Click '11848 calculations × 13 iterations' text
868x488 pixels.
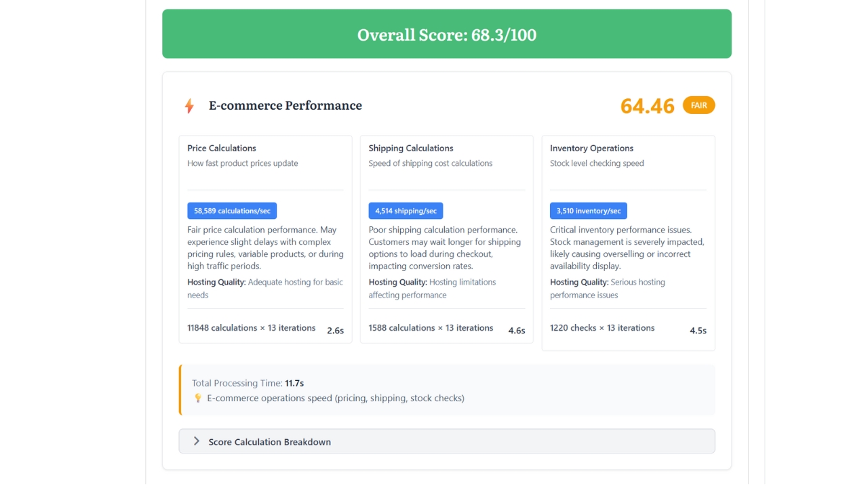click(252, 328)
